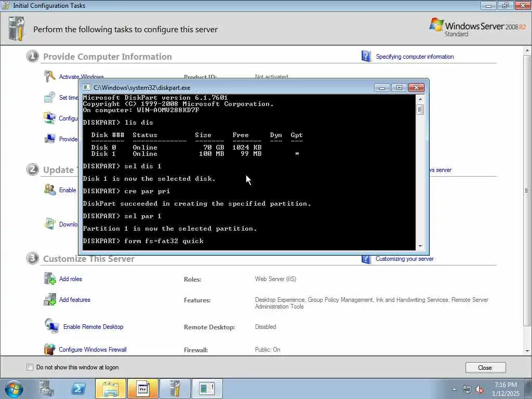Image resolution: width=532 pixels, height=399 pixels.
Task: Click the Add roles icon
Action: tap(49, 278)
